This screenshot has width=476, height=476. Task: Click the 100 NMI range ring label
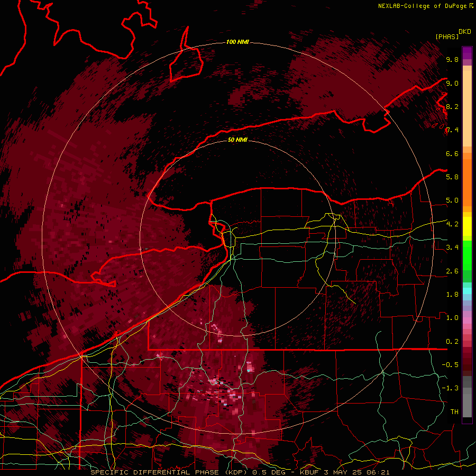point(237,42)
